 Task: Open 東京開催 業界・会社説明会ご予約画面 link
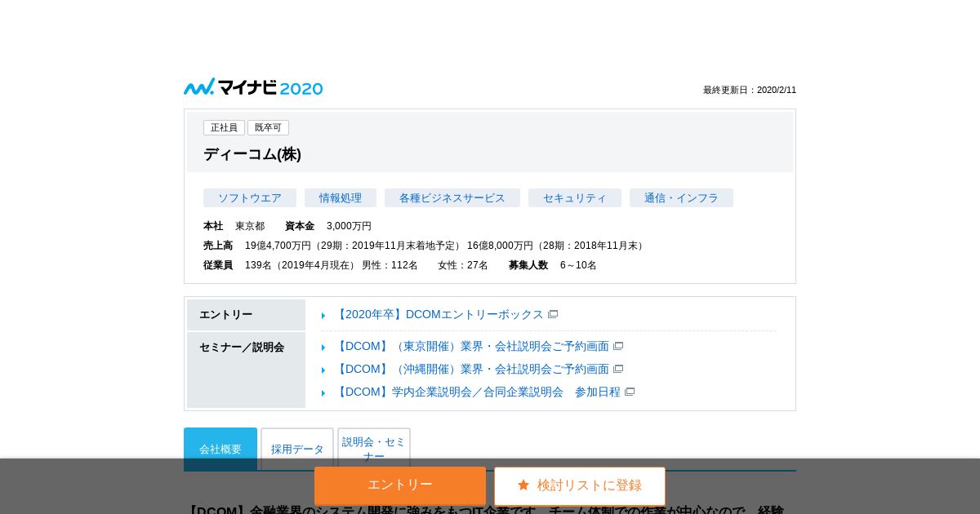[x=472, y=346]
